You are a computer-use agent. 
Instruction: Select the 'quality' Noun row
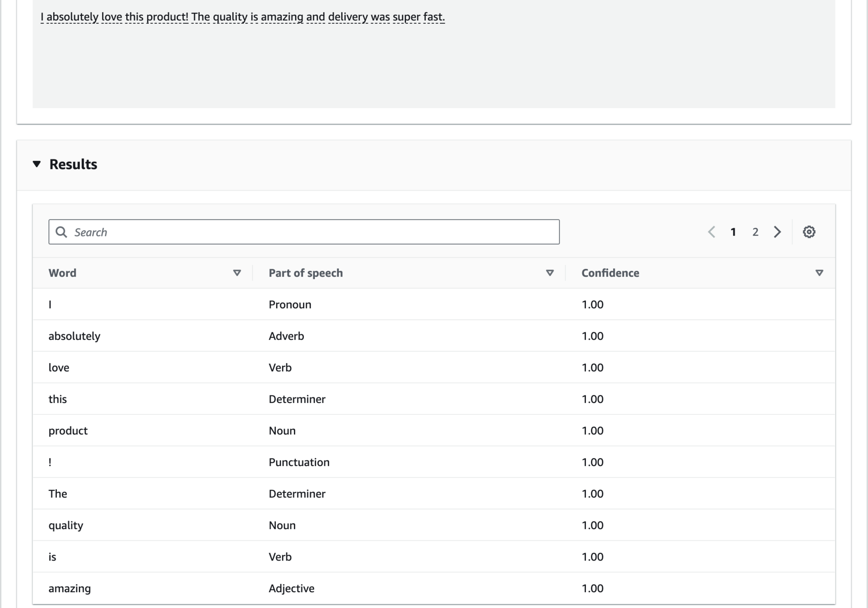click(x=66, y=525)
